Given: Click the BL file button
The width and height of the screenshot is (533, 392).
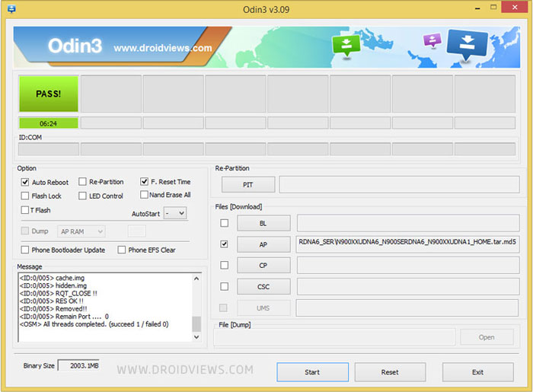Looking at the screenshot, I should (263, 223).
